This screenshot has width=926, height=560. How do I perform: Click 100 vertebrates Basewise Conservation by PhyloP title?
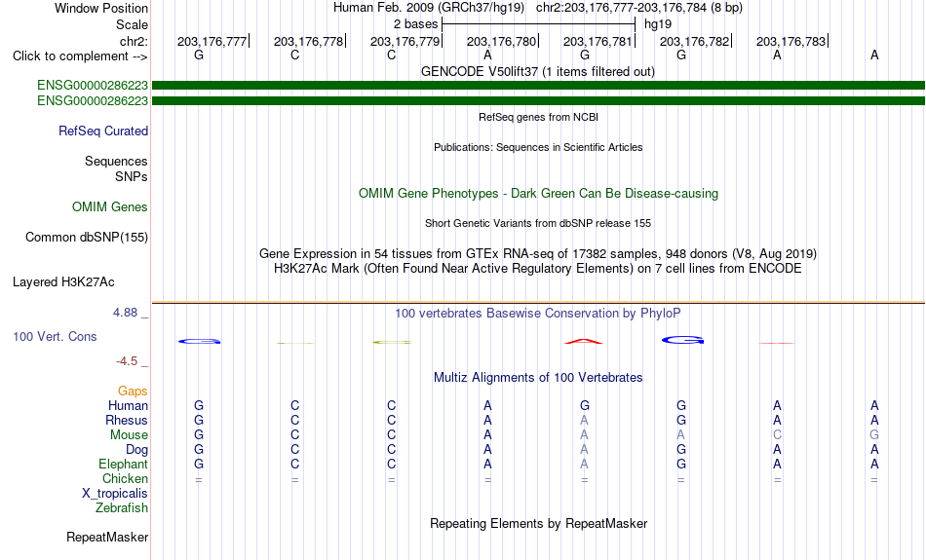click(538, 314)
